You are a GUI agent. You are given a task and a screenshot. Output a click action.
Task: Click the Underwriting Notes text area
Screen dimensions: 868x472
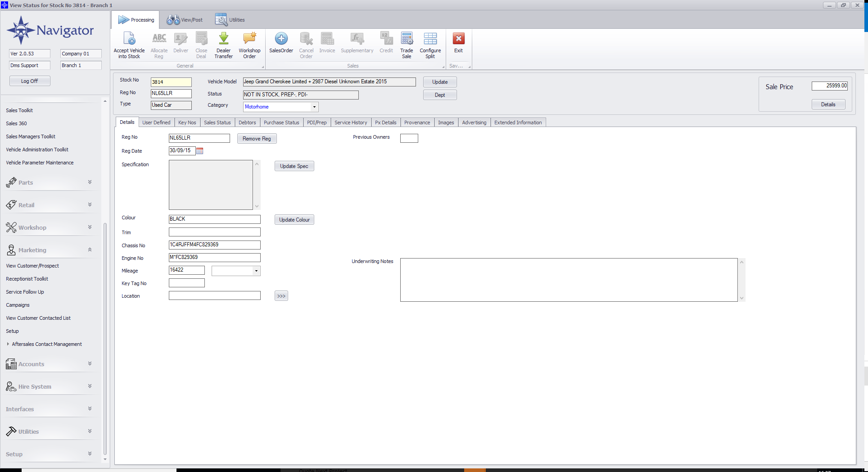click(x=569, y=280)
